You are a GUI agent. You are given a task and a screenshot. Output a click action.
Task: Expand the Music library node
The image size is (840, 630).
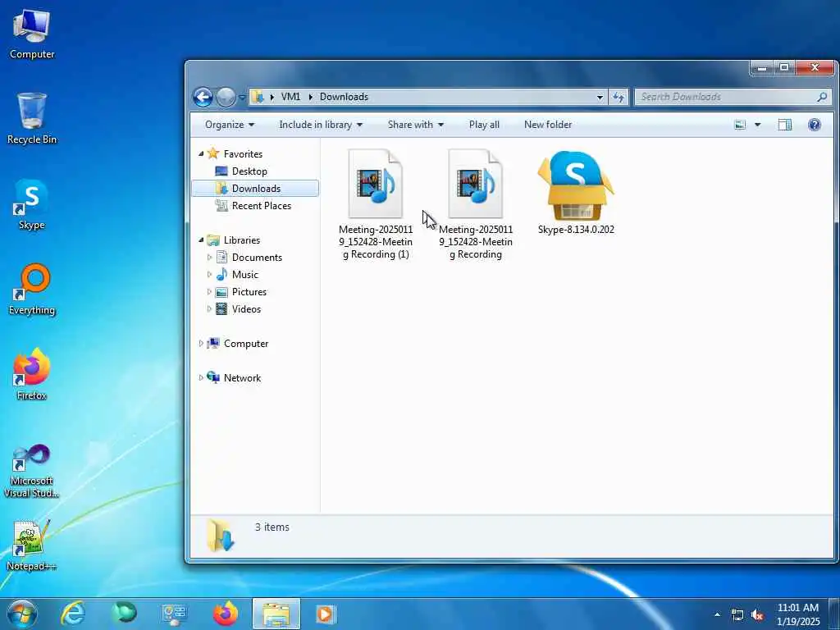tap(209, 274)
